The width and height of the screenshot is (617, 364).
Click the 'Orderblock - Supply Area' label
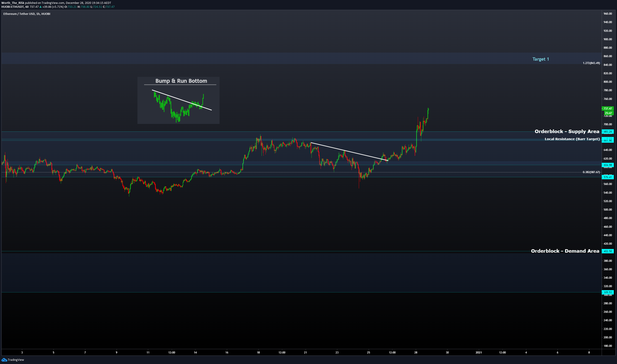567,131
